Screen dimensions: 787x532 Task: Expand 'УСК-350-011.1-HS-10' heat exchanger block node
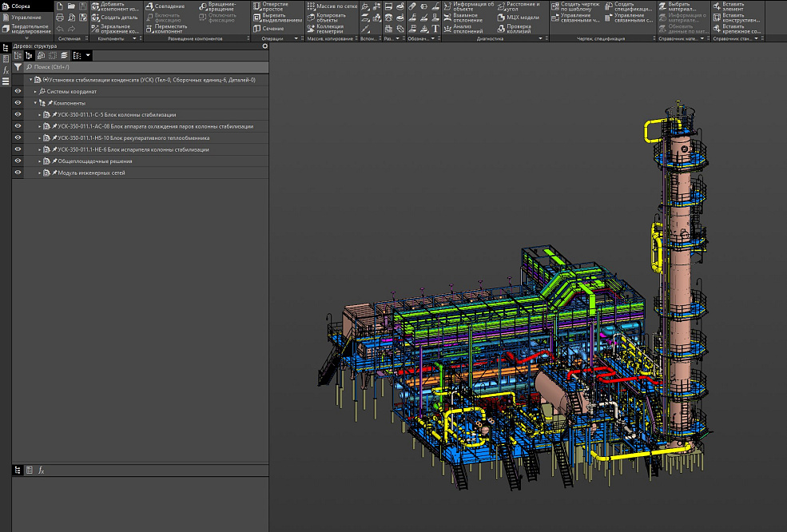[40, 138]
